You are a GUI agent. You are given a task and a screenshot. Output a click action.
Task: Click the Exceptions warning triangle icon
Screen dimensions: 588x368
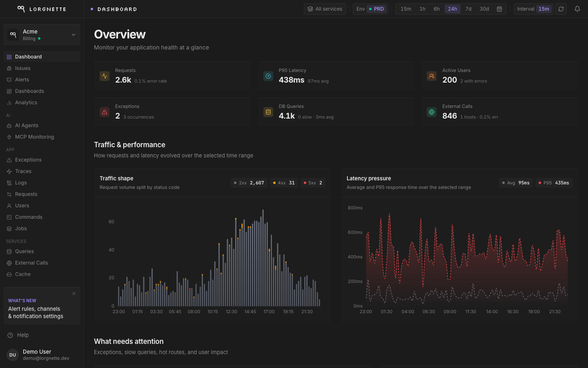(105, 112)
